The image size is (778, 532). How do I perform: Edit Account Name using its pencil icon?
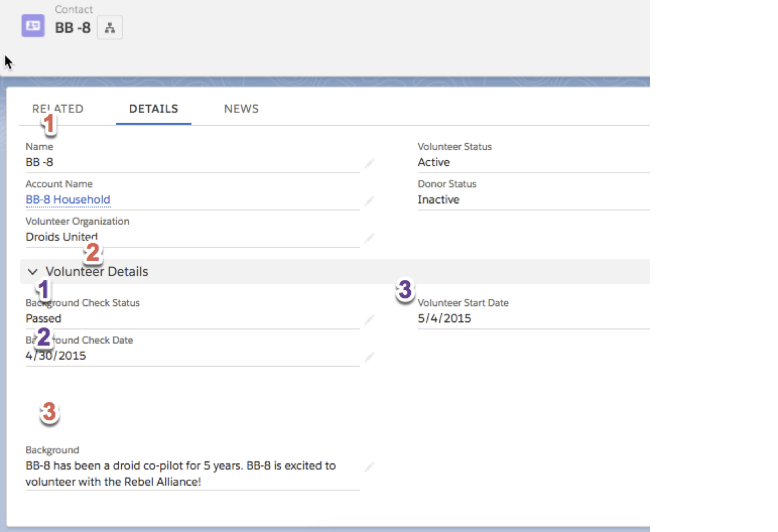click(x=369, y=200)
